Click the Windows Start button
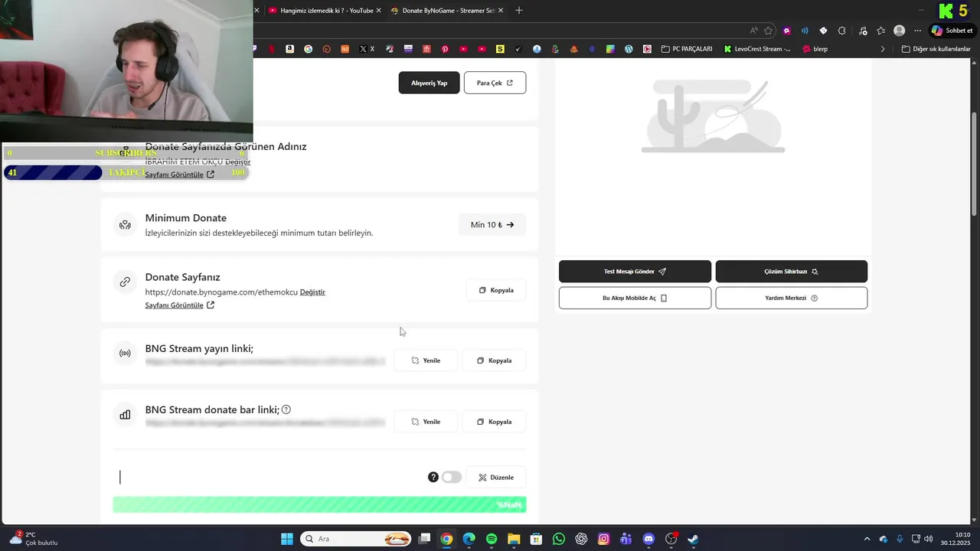 tap(287, 539)
